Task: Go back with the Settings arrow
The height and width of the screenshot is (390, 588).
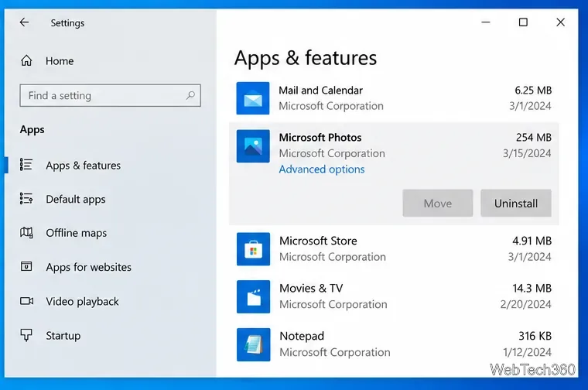Action: coord(25,22)
